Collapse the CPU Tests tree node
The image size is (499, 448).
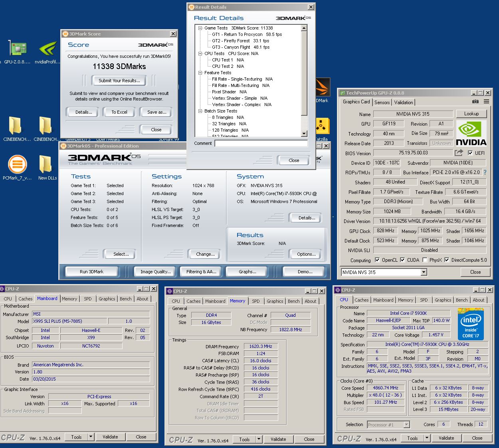pyautogui.click(x=200, y=53)
